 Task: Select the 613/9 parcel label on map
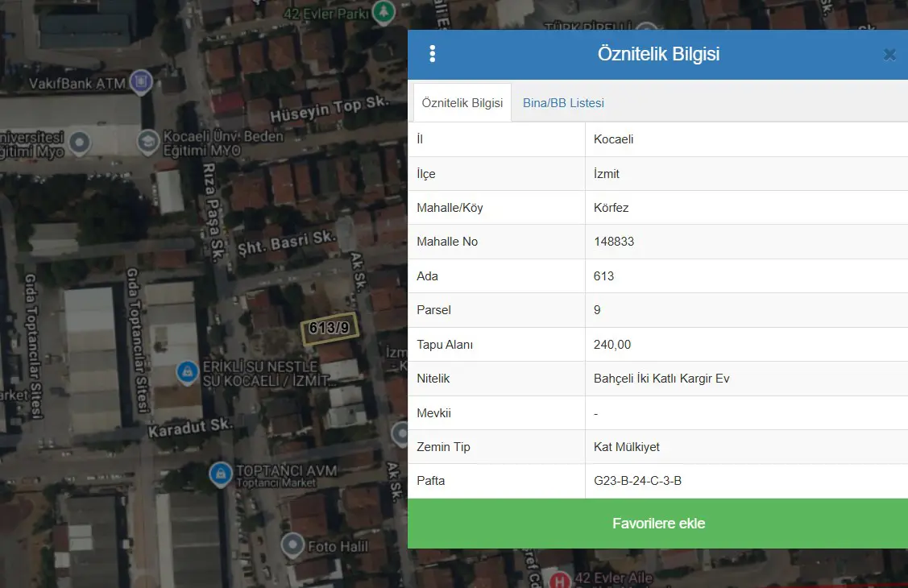pyautogui.click(x=329, y=328)
